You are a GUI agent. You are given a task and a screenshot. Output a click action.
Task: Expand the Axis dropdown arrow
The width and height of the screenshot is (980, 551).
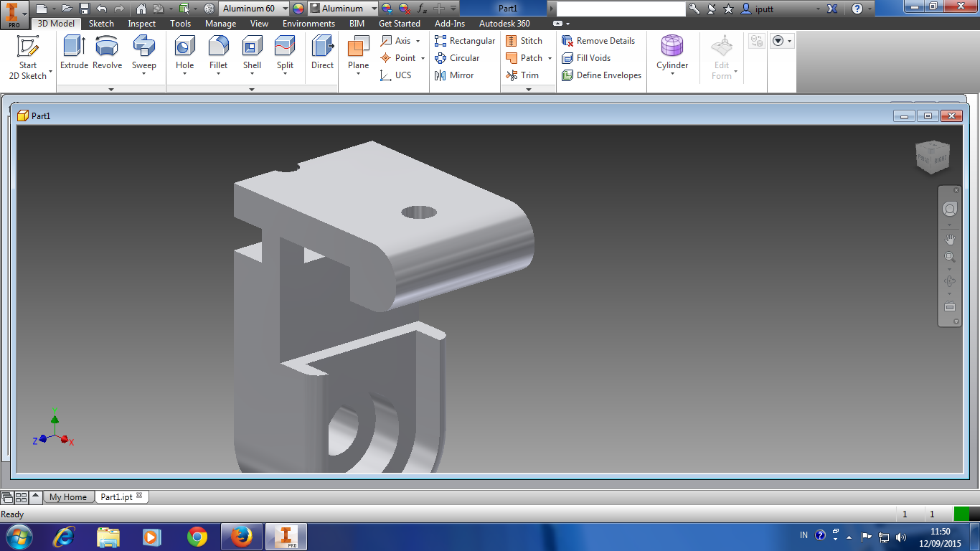point(416,40)
